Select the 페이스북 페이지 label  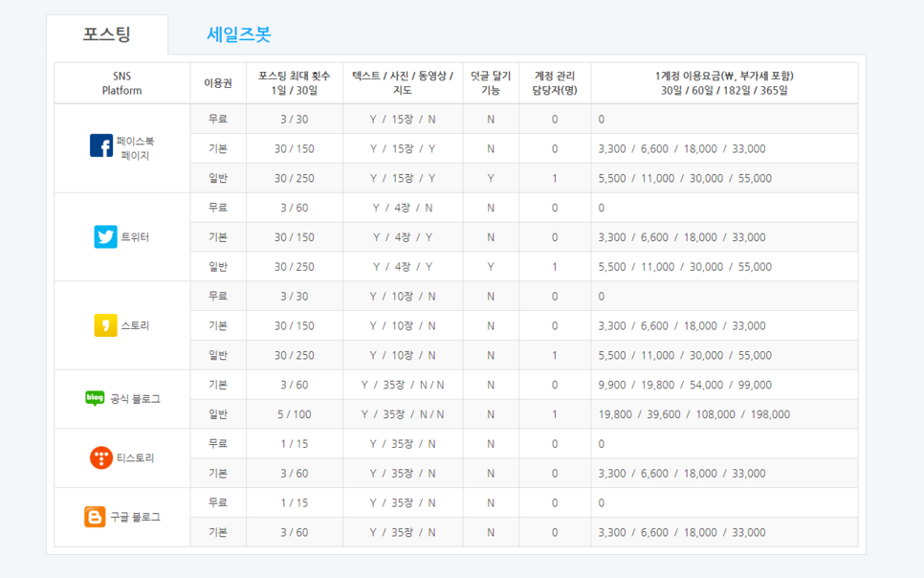coord(135,148)
